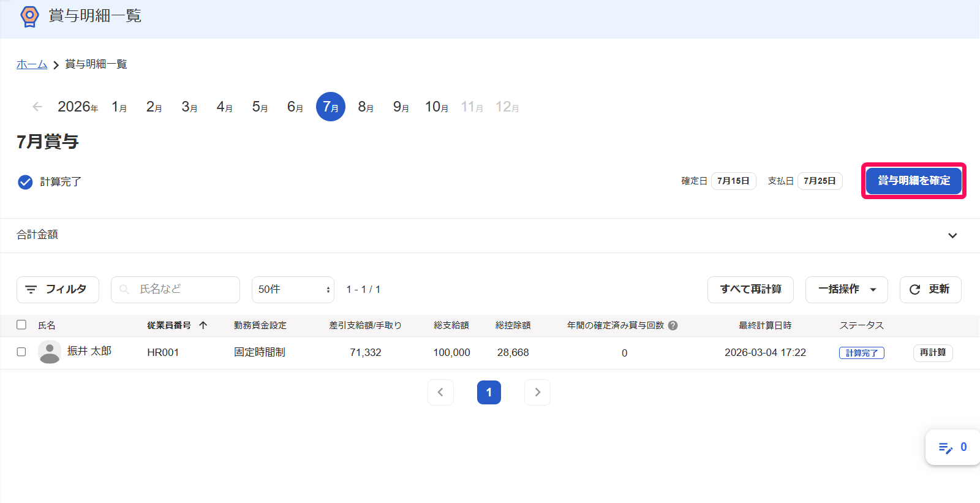Click the ステータス column header

pos(861,325)
